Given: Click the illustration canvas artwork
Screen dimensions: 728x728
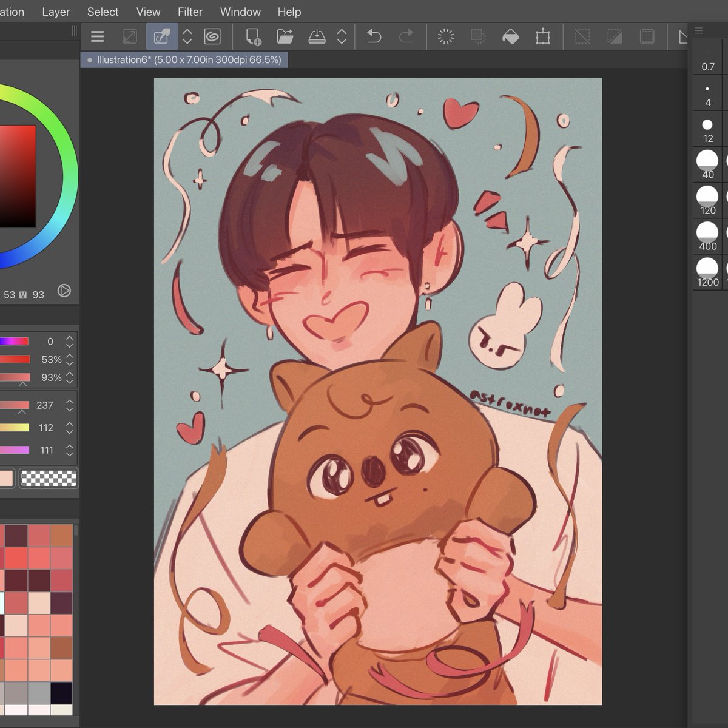Looking at the screenshot, I should click(378, 391).
